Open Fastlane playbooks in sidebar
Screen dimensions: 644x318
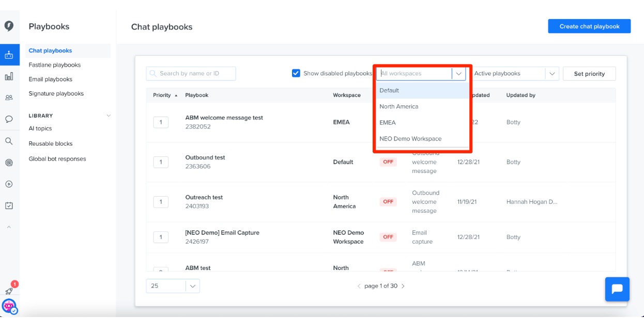point(55,65)
